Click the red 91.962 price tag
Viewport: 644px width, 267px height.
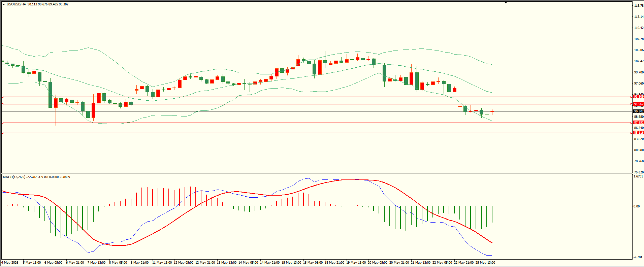639,104
